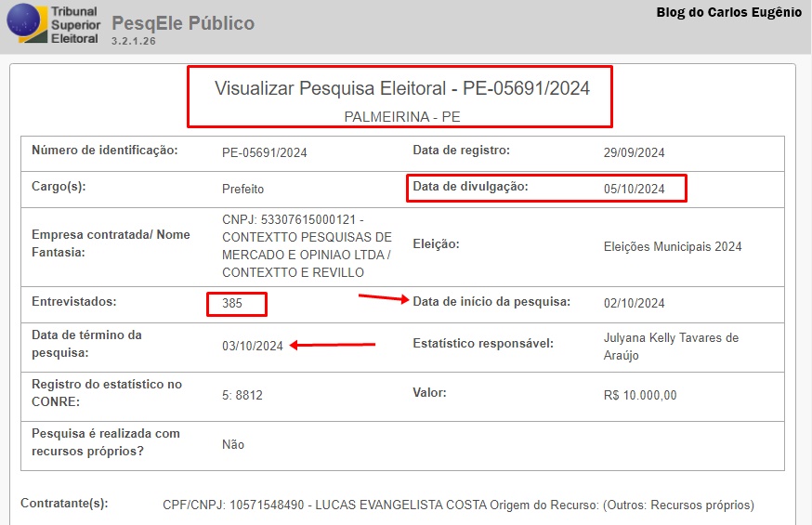Click the Entrevistados label
Viewport: 812px width, 525px height.
pyautogui.click(x=74, y=301)
